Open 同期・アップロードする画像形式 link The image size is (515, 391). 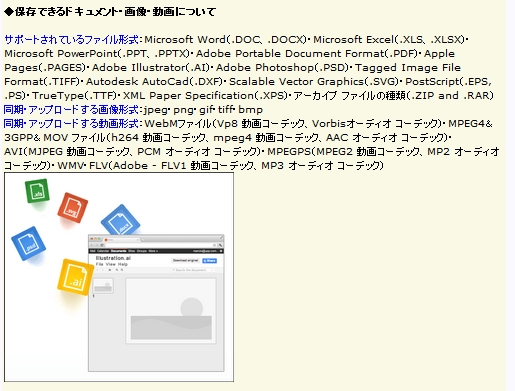pyautogui.click(x=71, y=110)
